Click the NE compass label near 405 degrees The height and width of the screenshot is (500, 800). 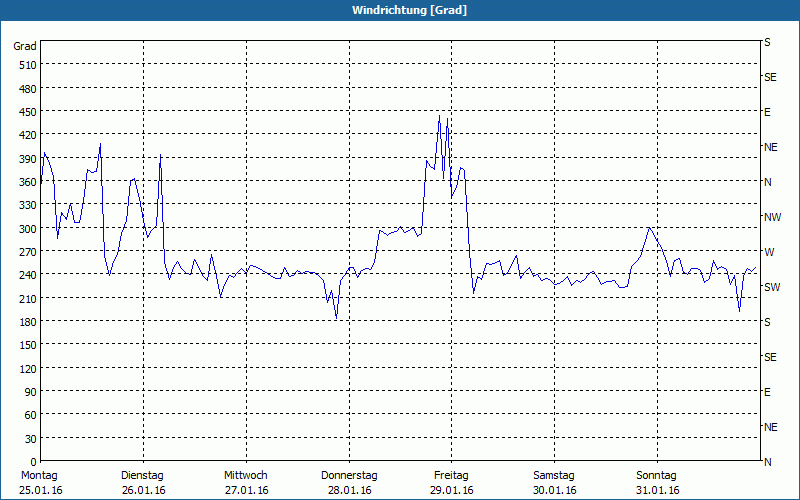coord(770,147)
